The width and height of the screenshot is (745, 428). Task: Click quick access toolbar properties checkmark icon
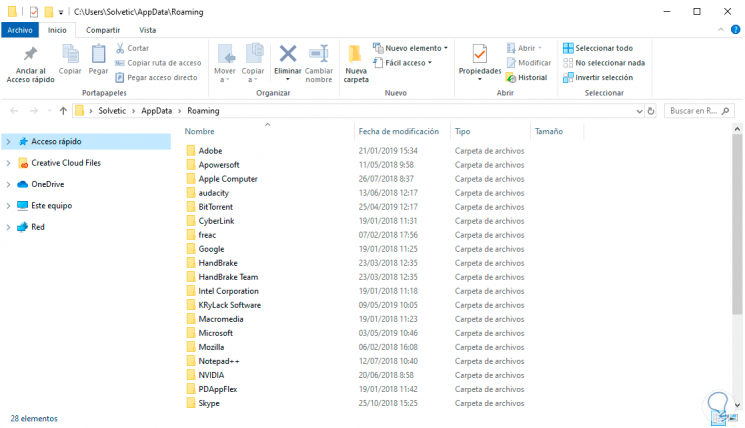pos(34,12)
